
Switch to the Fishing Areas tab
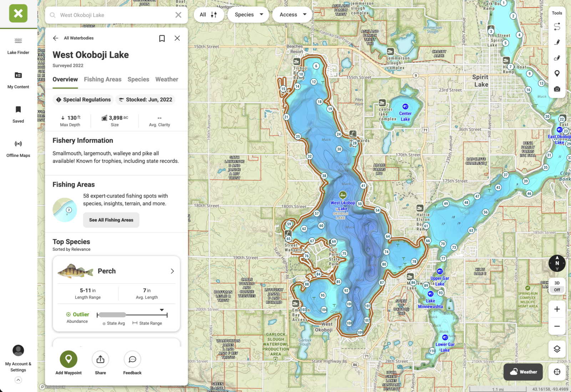102,79
